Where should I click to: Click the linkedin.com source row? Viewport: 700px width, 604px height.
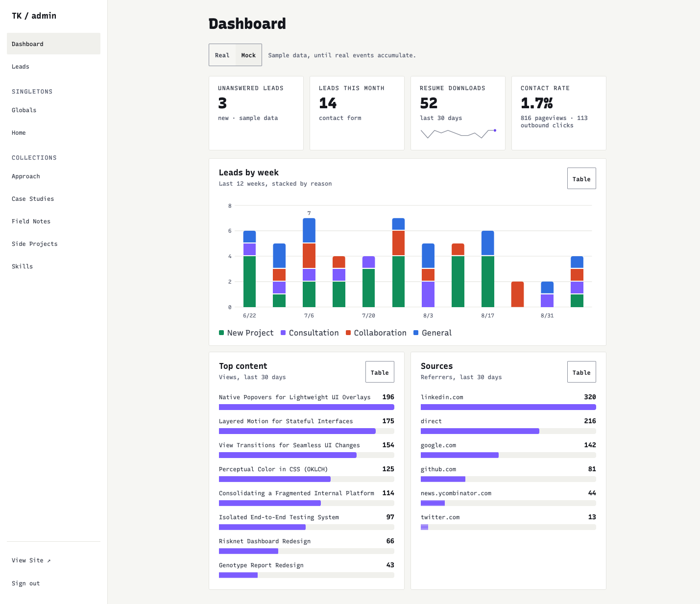(x=508, y=403)
